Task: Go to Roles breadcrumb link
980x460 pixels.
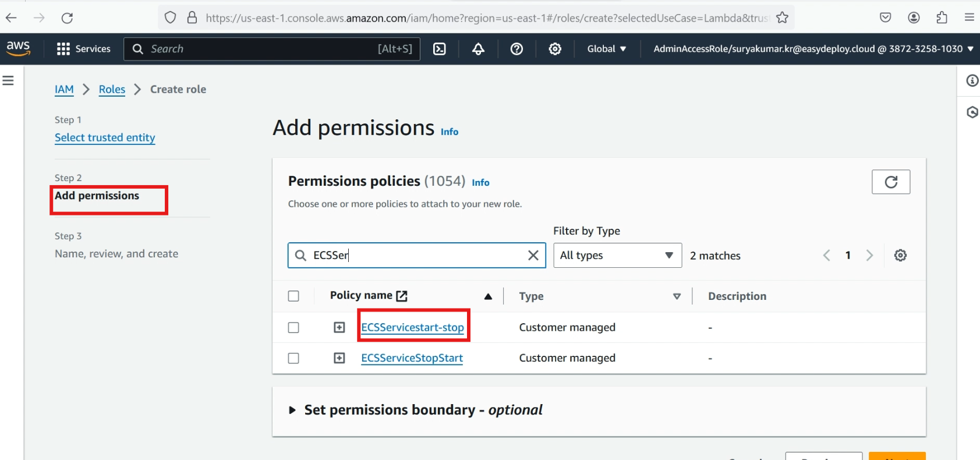Action: 112,89
